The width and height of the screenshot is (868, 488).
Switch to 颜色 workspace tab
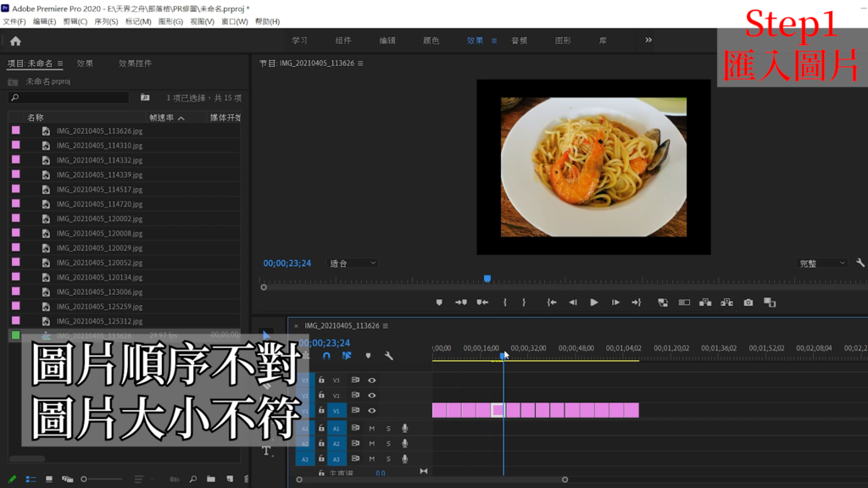[431, 41]
